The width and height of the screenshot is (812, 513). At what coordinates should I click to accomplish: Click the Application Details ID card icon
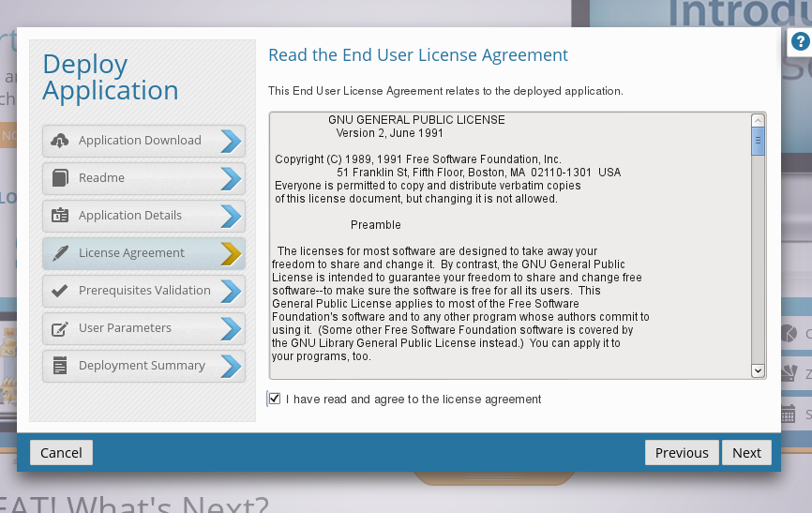(60, 216)
